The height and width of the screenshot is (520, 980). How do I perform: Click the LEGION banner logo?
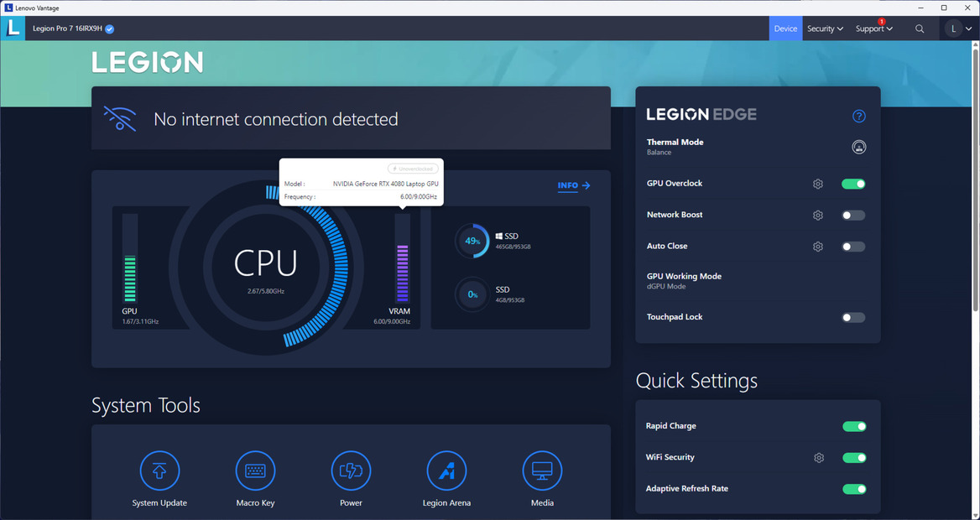coord(148,62)
